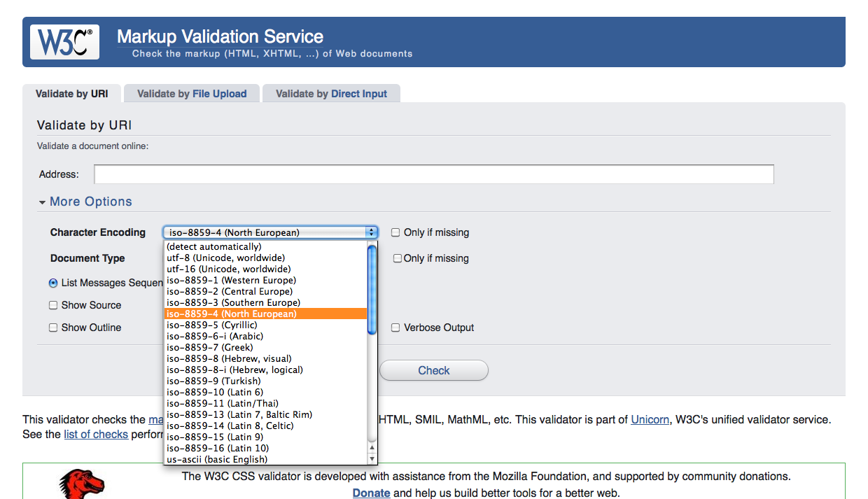This screenshot has width=868, height=499.
Task: Select iso-8859-15 (Latin 9) option
Action: (x=265, y=437)
